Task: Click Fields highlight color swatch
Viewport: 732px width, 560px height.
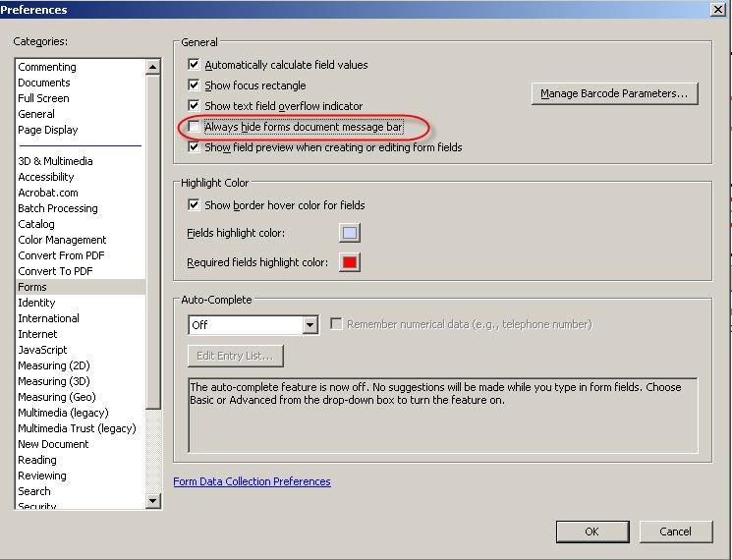Action: (349, 233)
